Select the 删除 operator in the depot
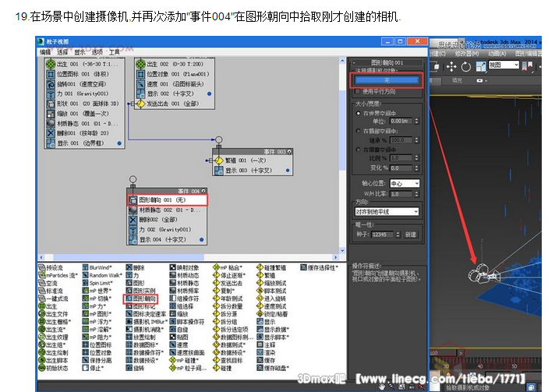 135,267
